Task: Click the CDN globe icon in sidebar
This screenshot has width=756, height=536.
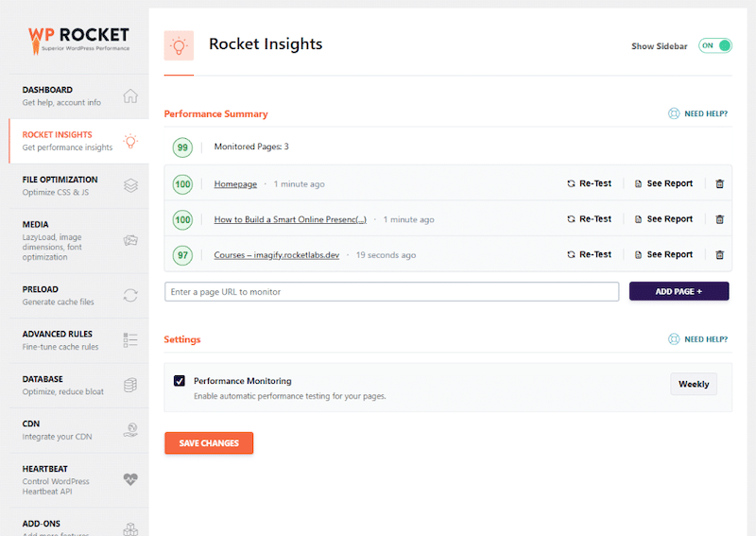Action: [130, 430]
